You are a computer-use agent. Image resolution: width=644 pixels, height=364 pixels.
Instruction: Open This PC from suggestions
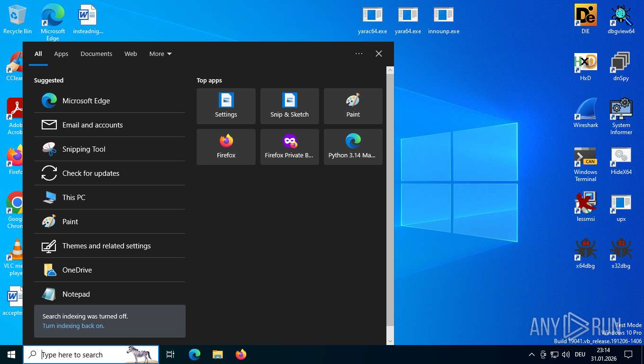point(109,197)
